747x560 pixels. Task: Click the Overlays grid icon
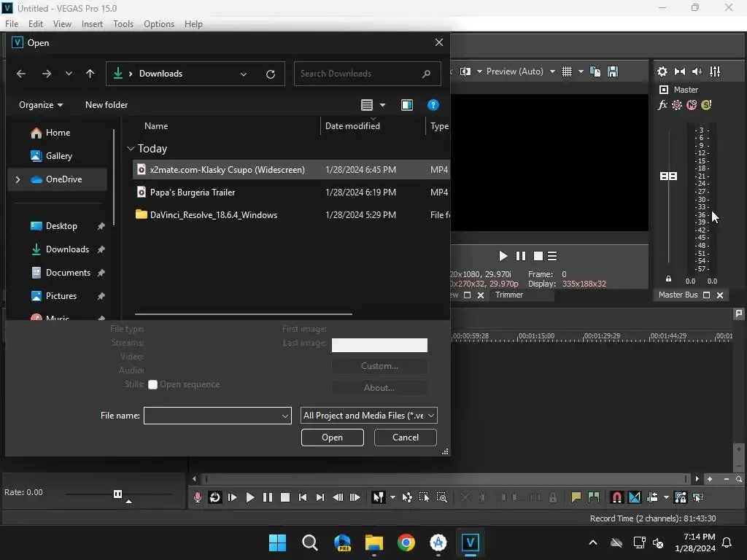click(566, 71)
